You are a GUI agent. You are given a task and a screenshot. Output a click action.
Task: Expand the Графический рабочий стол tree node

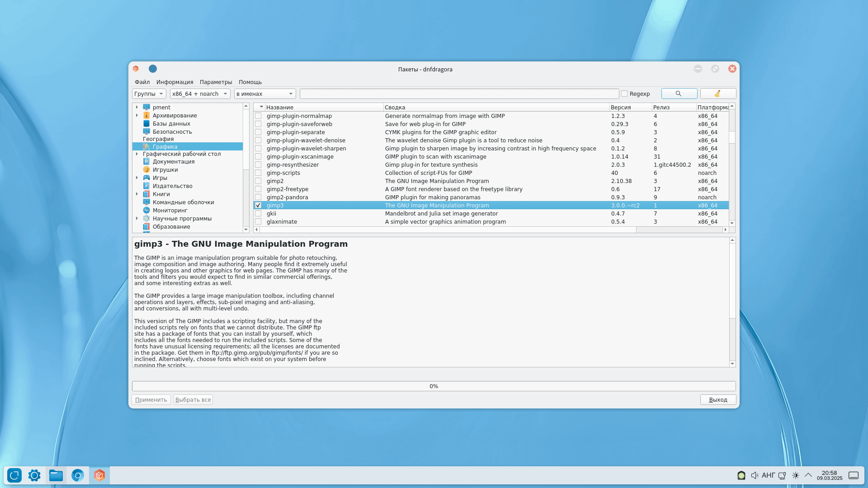(x=137, y=154)
